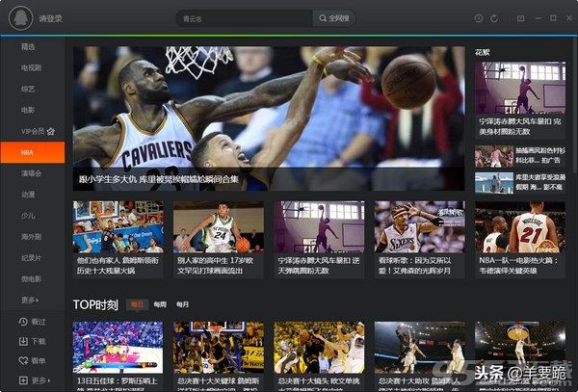Click caption 总决赛十大助攻
The image size is (578, 392).
pyautogui.click(x=419, y=380)
